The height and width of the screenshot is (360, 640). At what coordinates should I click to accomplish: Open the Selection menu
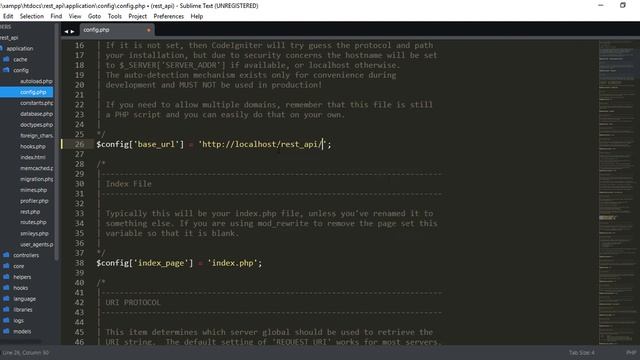click(x=31, y=16)
